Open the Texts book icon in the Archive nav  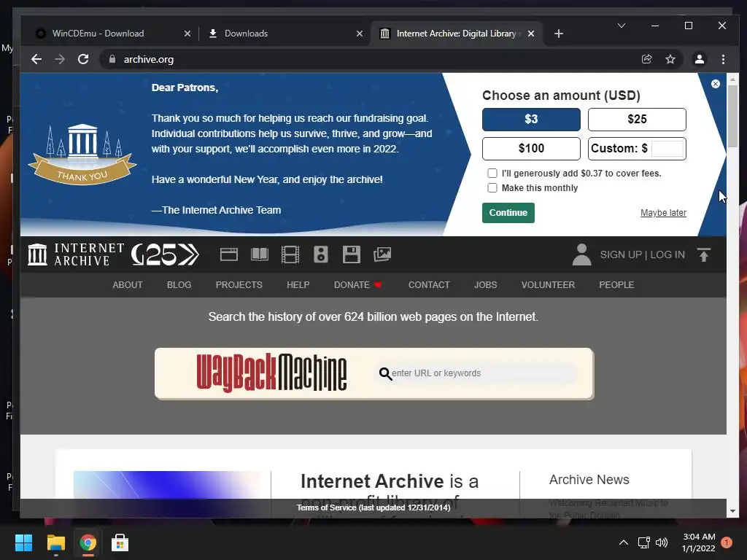[x=260, y=254]
